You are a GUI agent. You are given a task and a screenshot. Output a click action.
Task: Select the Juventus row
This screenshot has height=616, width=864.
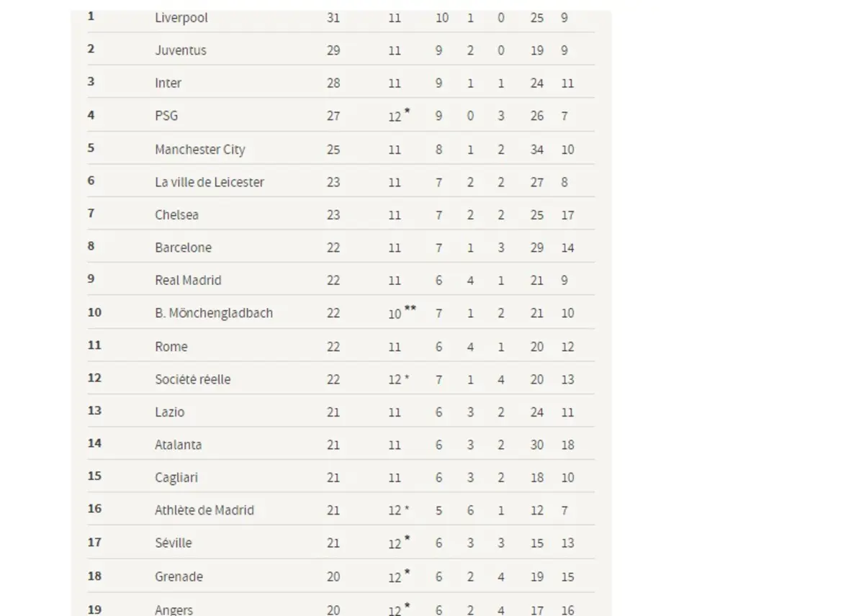click(x=341, y=50)
